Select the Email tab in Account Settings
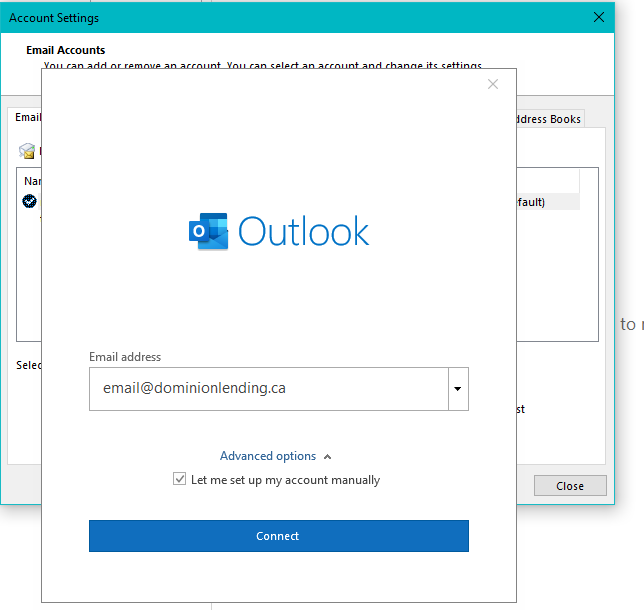 (x=25, y=117)
